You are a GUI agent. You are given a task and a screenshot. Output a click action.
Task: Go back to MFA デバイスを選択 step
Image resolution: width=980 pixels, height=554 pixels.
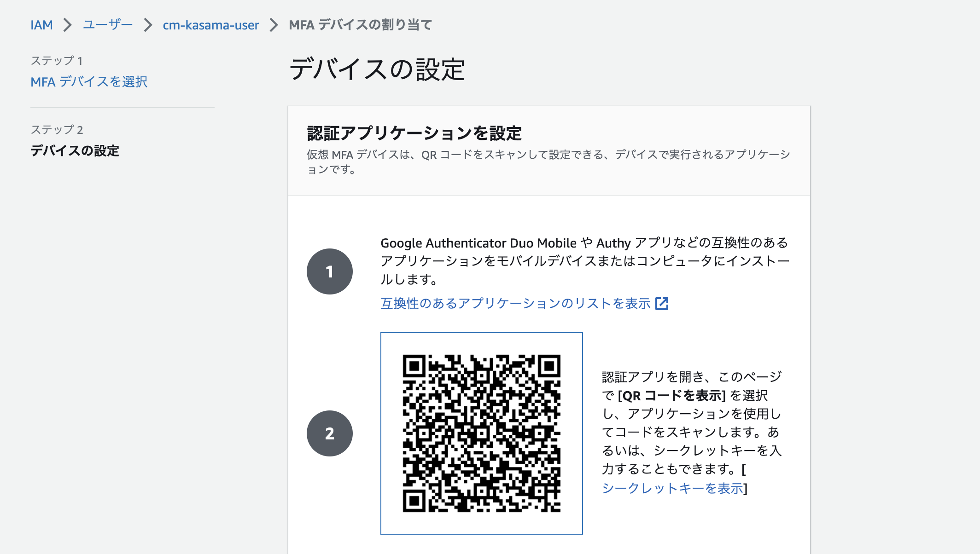click(89, 81)
